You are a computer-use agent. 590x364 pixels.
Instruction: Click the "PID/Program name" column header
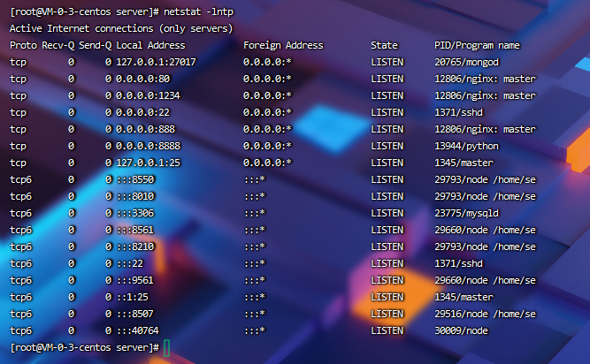click(x=477, y=45)
